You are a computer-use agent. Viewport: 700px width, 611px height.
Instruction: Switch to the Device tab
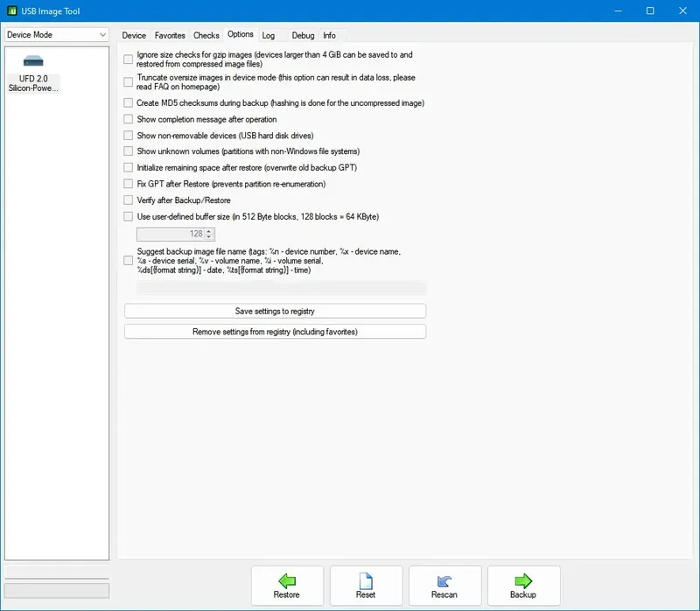pos(134,35)
